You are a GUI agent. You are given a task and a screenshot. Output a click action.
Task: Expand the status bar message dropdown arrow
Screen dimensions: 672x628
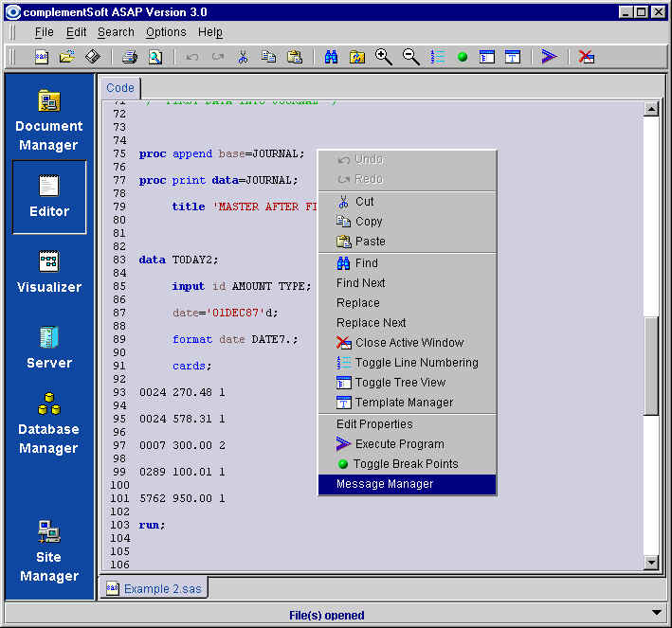coord(656,613)
